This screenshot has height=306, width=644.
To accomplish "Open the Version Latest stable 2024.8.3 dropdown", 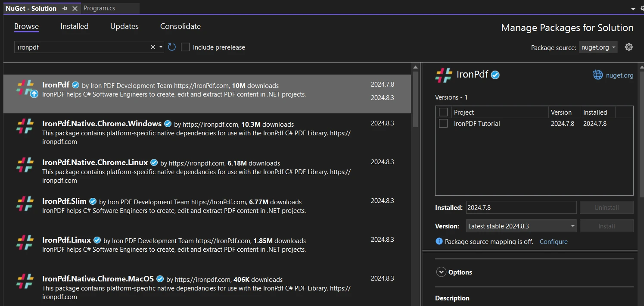I will [522, 226].
